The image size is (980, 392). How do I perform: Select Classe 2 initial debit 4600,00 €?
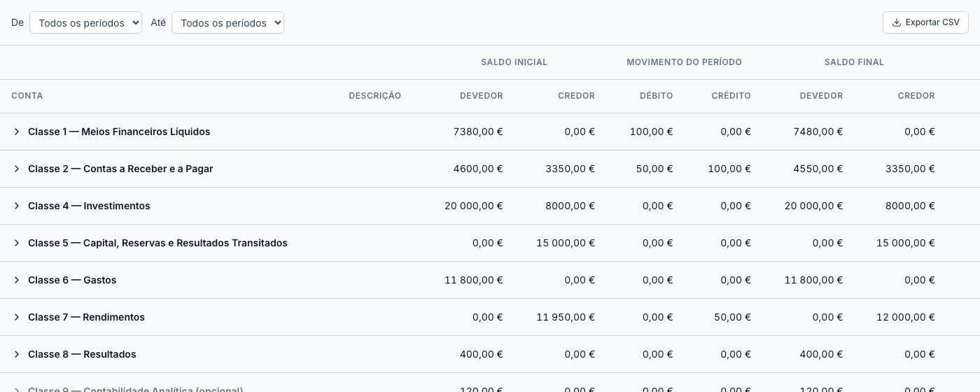478,169
